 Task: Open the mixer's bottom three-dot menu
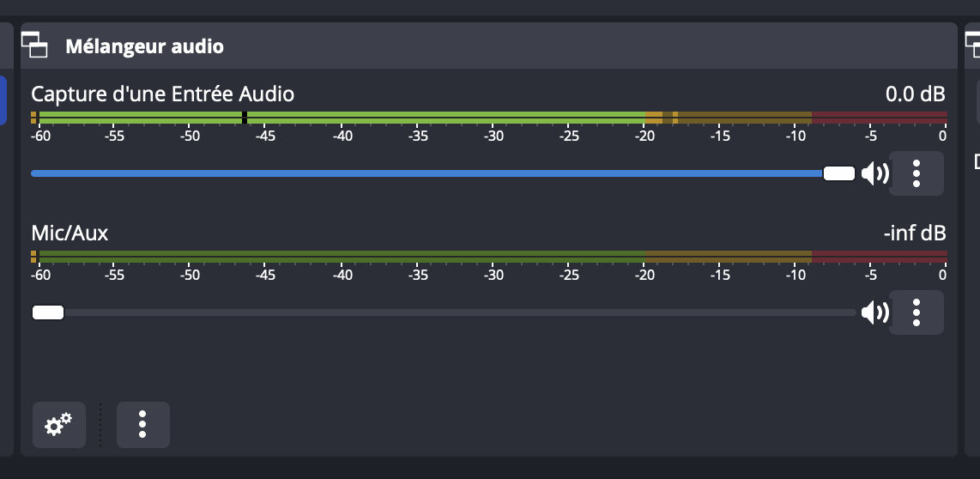pos(143,425)
